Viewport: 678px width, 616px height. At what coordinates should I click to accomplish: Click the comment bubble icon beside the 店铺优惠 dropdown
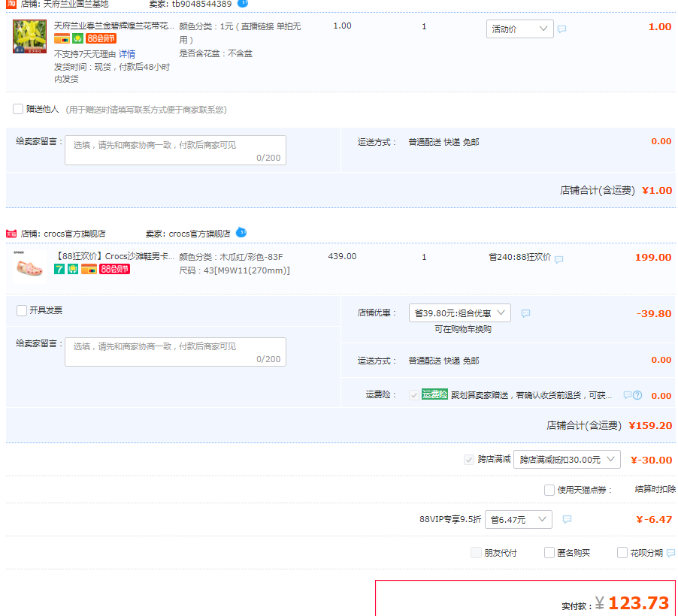coord(525,313)
